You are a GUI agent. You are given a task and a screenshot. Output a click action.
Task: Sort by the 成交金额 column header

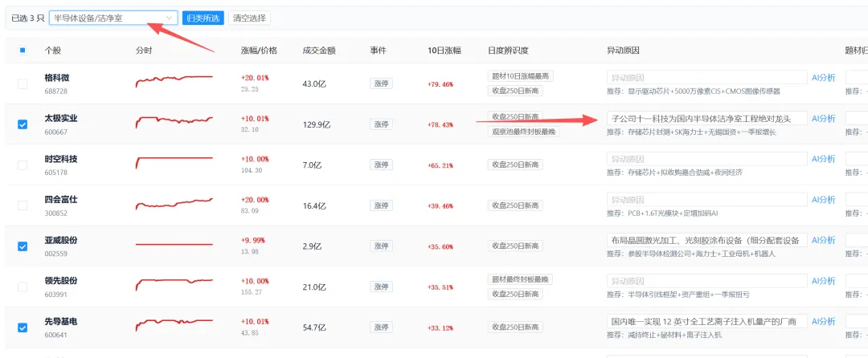click(319, 51)
